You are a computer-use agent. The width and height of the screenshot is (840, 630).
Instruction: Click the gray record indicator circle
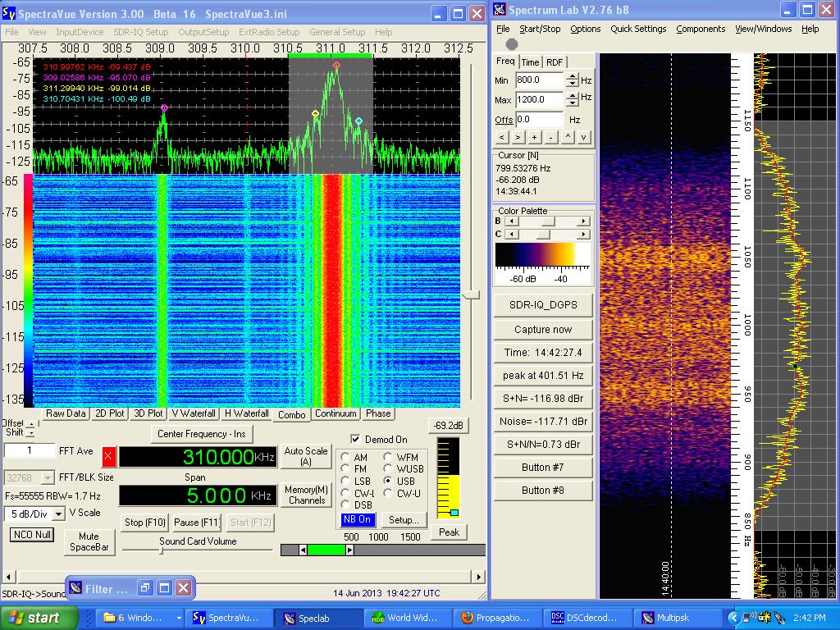(x=512, y=44)
